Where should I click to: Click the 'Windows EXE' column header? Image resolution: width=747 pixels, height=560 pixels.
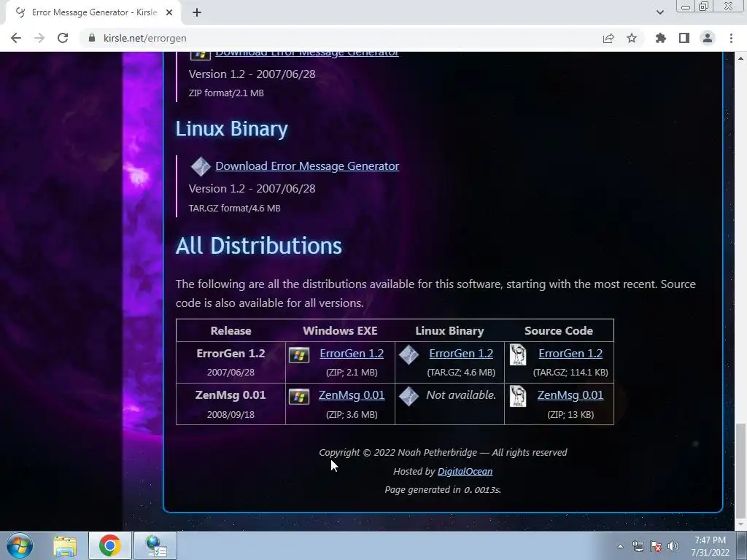click(x=340, y=330)
